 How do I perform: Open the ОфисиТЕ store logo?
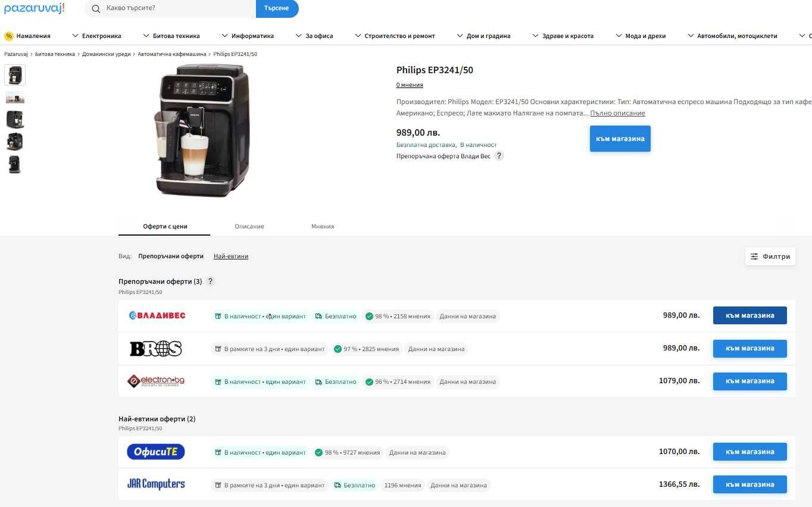156,452
